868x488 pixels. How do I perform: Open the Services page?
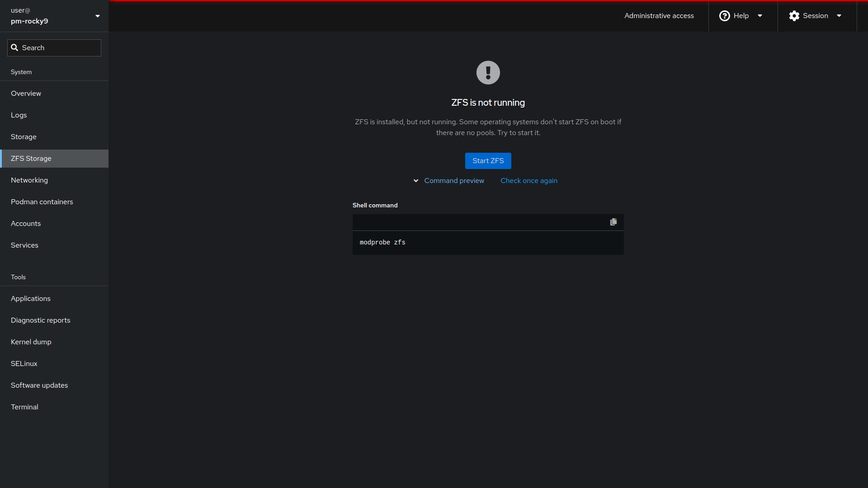coord(54,245)
